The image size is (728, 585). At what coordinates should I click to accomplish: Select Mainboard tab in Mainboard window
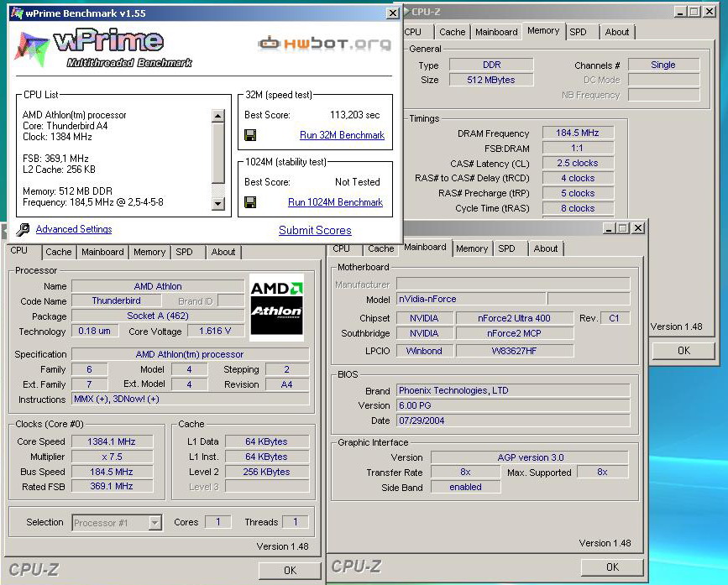pos(425,248)
